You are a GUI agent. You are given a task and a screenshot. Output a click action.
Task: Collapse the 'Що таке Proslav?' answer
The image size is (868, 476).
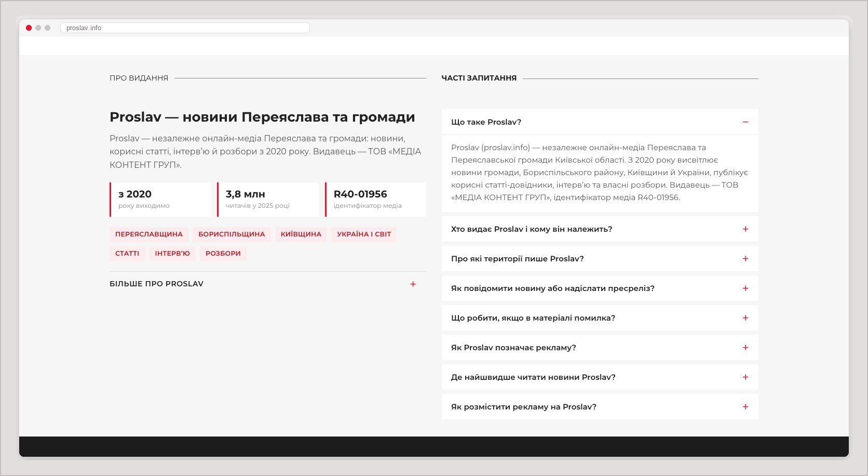click(600, 122)
